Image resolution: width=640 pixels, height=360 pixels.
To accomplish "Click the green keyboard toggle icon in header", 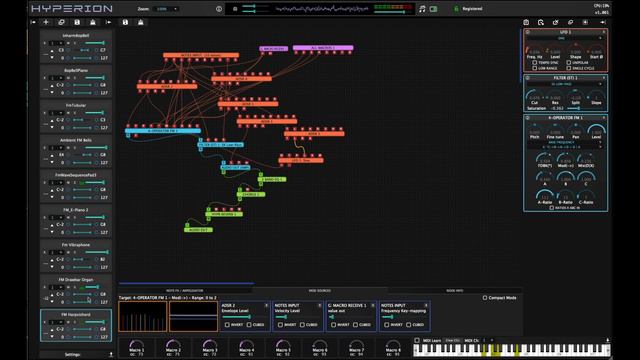I will (433, 9).
